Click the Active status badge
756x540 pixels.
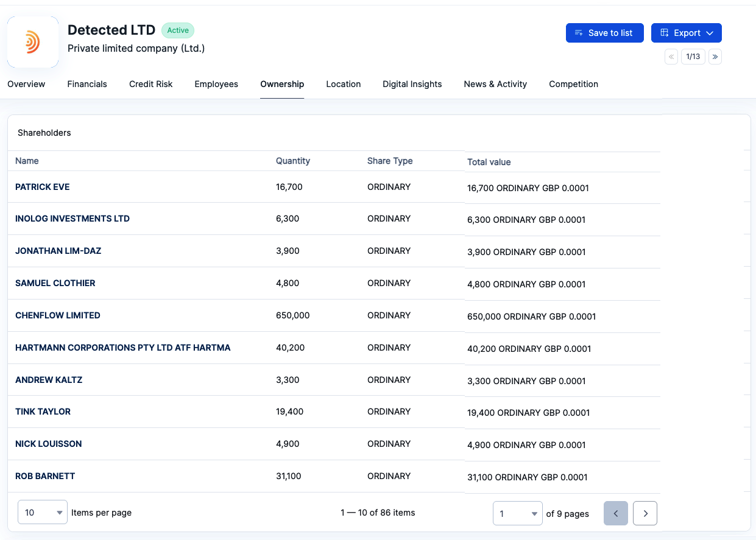click(x=178, y=30)
